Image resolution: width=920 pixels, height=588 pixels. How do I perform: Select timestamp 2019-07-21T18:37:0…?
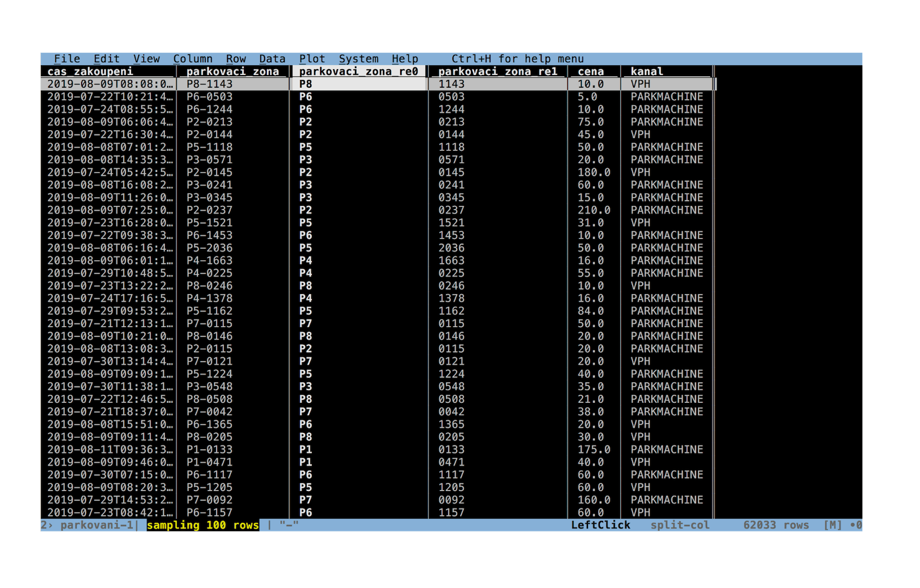coord(111,412)
